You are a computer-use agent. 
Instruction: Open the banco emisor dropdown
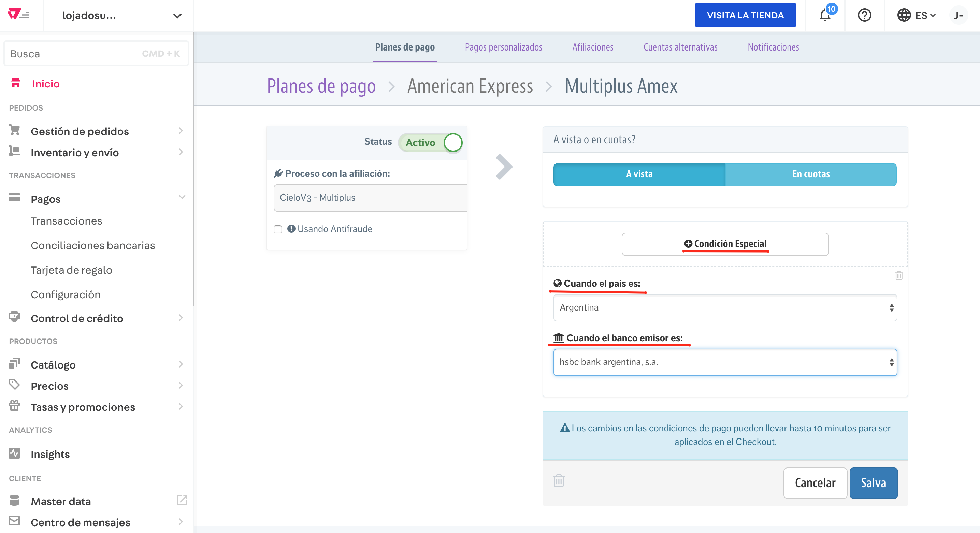(725, 362)
